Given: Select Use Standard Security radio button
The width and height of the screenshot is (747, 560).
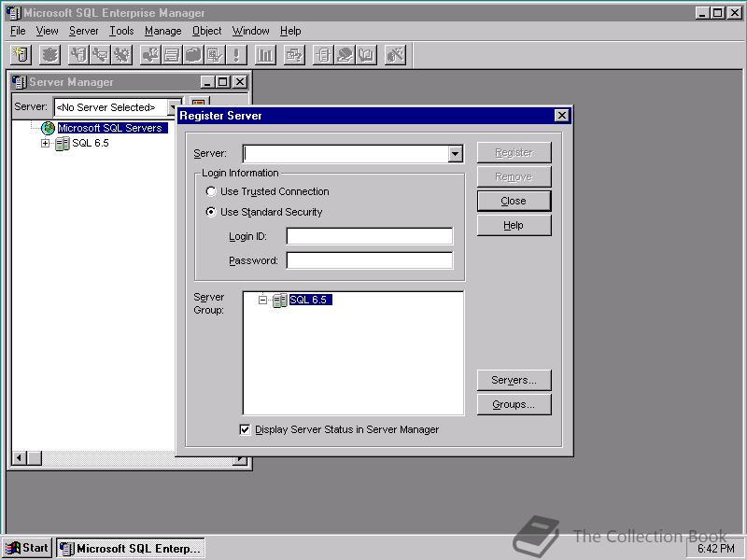Looking at the screenshot, I should coord(211,212).
